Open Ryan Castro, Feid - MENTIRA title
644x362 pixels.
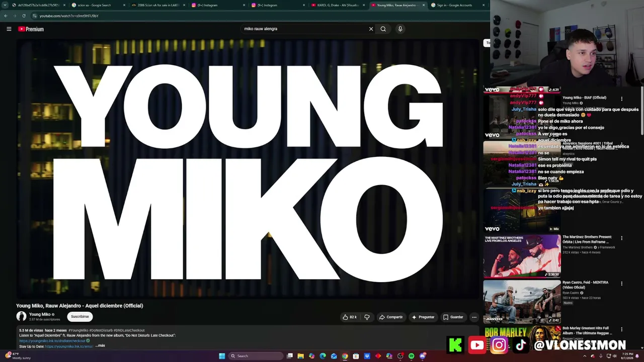pyautogui.click(x=585, y=285)
